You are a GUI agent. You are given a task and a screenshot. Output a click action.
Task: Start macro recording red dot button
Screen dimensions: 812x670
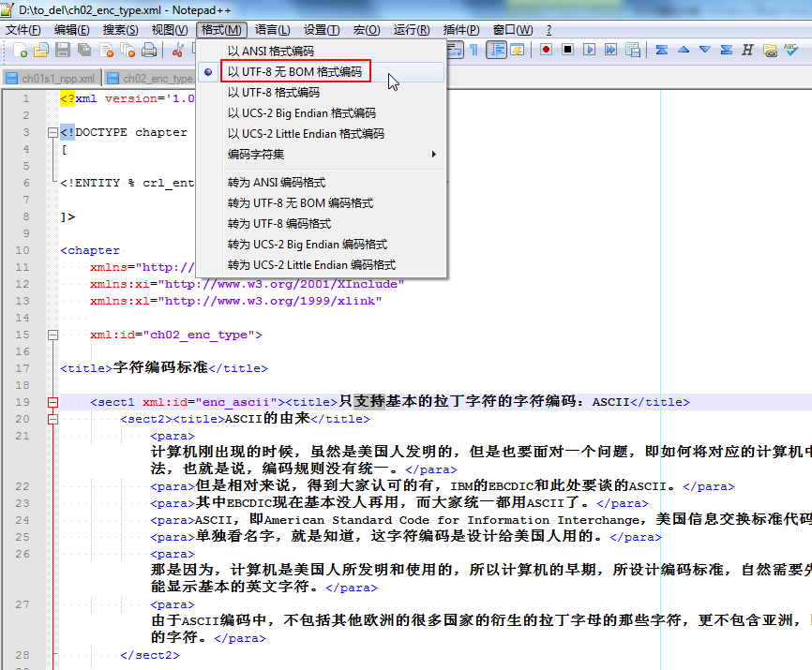546,50
